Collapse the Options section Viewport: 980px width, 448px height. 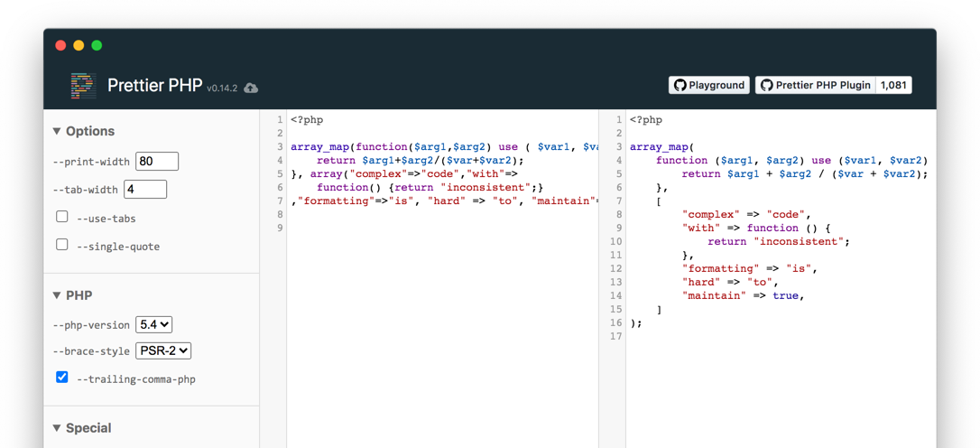click(84, 131)
